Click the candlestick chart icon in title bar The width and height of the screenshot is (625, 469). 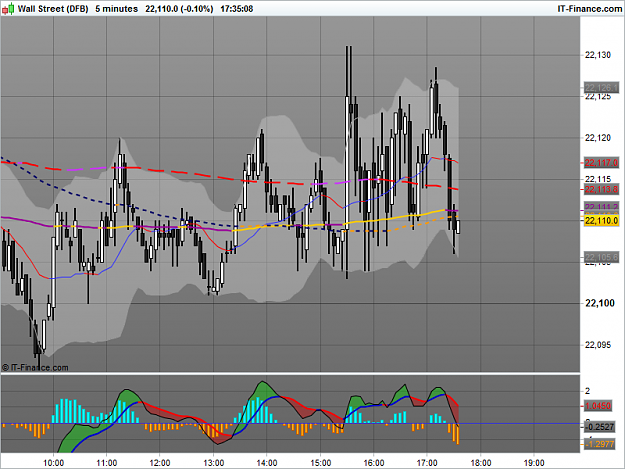(x=8, y=8)
